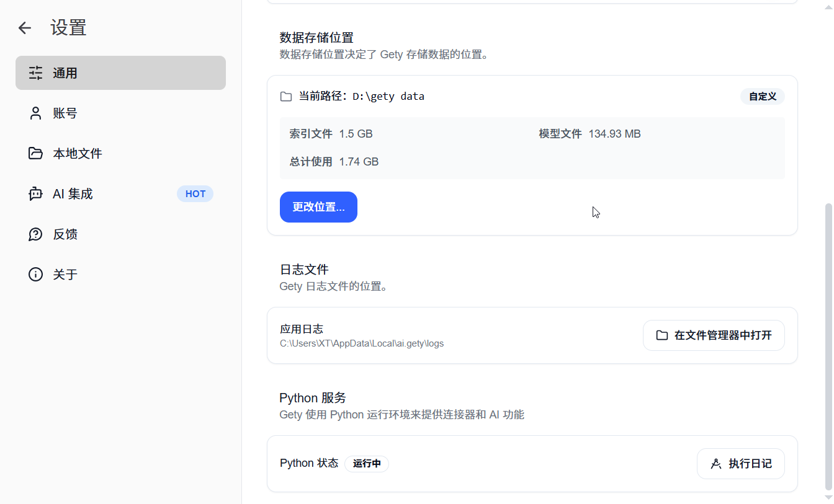Click the 自定义 tag on storage path

click(x=762, y=97)
